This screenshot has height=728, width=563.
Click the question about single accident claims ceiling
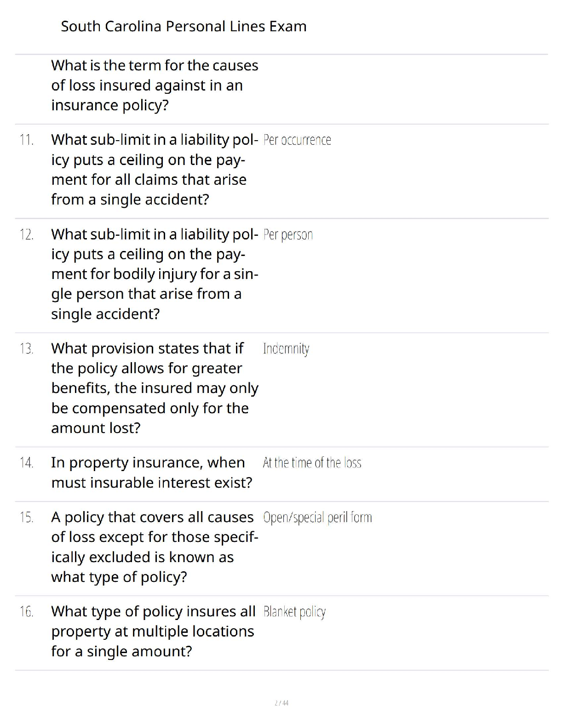pyautogui.click(x=155, y=170)
